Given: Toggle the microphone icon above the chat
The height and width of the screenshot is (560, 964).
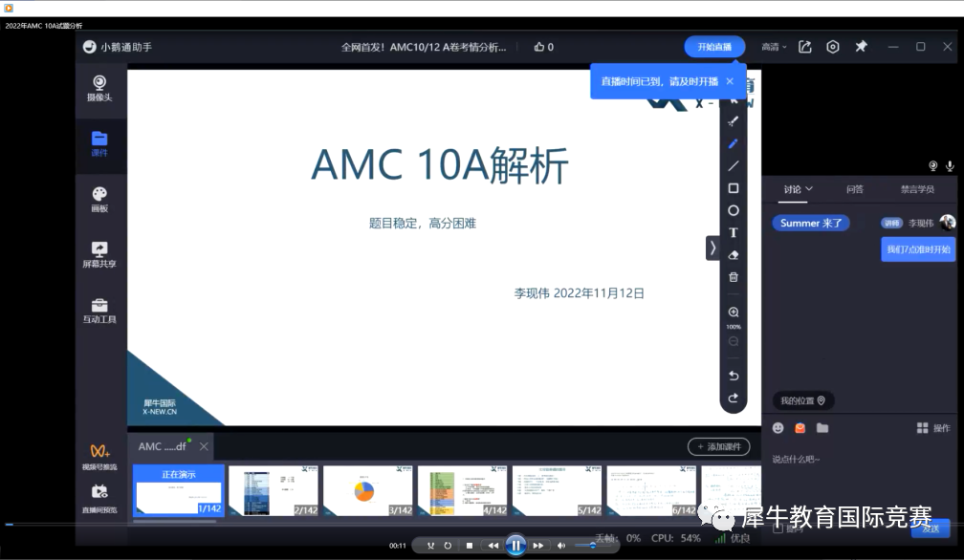Looking at the screenshot, I should pyautogui.click(x=950, y=166).
